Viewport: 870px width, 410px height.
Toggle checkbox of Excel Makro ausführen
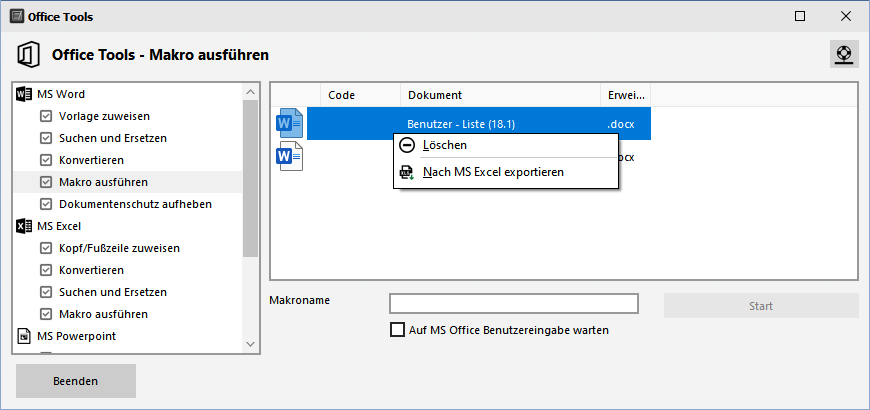(x=45, y=314)
